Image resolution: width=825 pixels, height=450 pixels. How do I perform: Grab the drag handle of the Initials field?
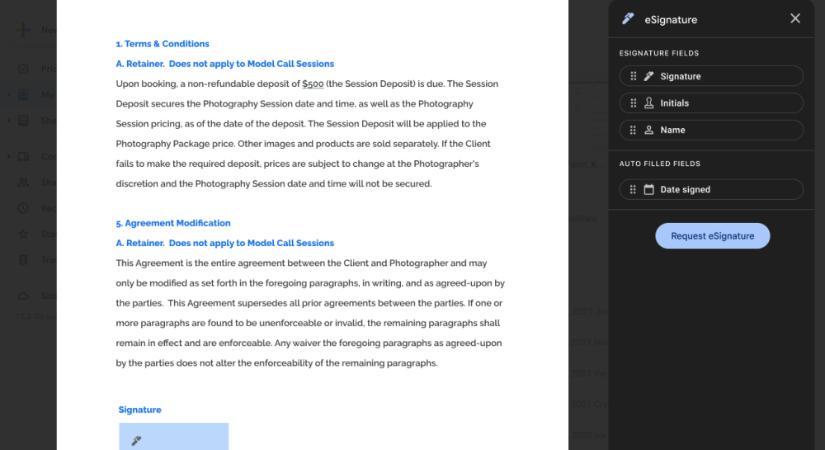click(633, 103)
